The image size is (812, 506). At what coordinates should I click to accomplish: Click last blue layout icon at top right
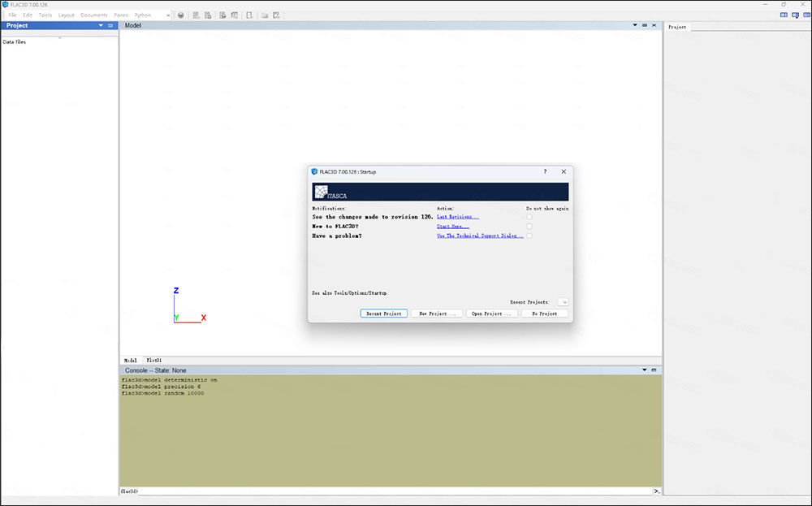(806, 15)
